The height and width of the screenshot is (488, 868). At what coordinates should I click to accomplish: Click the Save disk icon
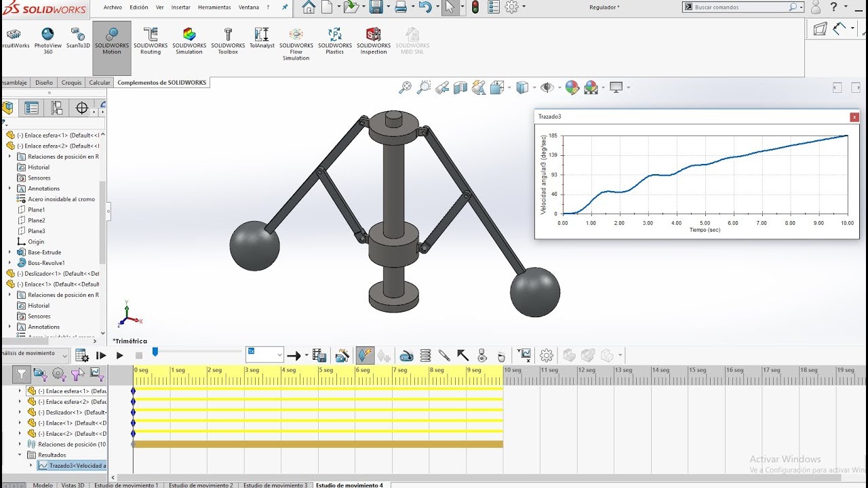click(376, 7)
